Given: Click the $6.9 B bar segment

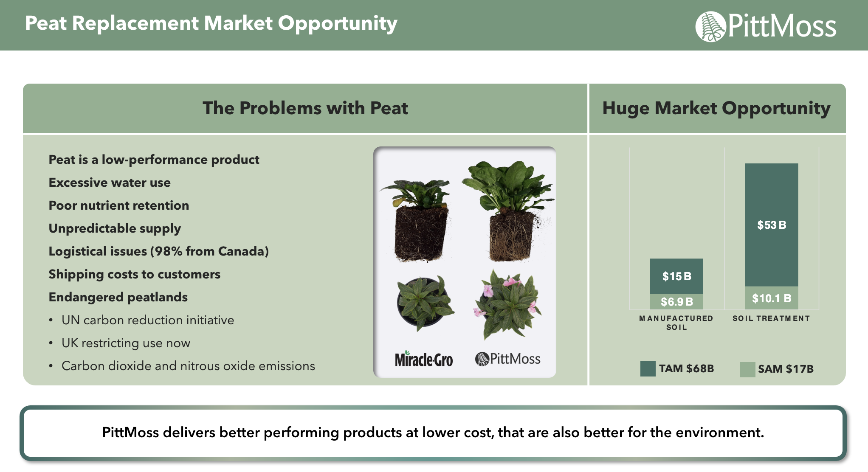Looking at the screenshot, I should pyautogui.click(x=676, y=302).
